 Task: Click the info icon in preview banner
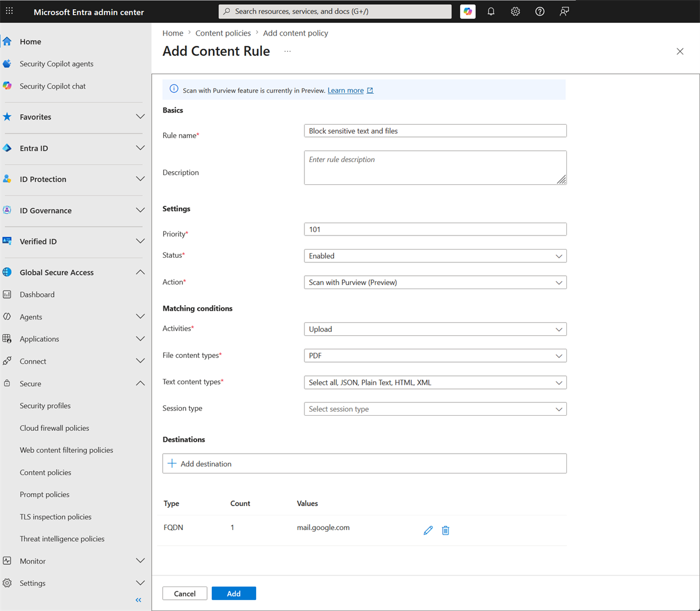(x=174, y=89)
